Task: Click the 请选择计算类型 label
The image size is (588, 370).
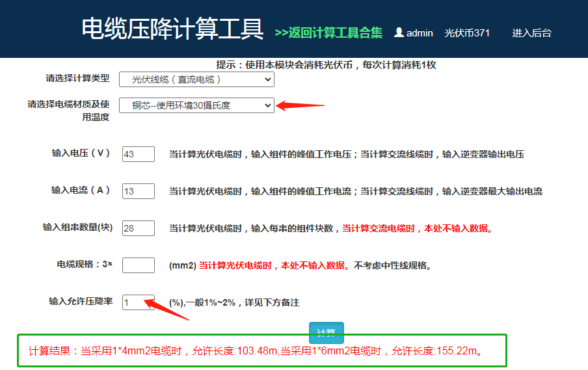Action: click(x=77, y=79)
